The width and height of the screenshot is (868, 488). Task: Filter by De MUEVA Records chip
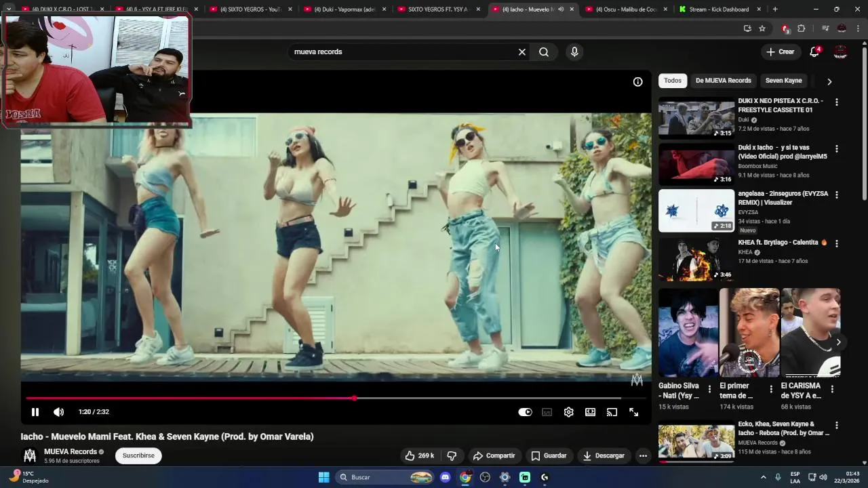pos(723,81)
